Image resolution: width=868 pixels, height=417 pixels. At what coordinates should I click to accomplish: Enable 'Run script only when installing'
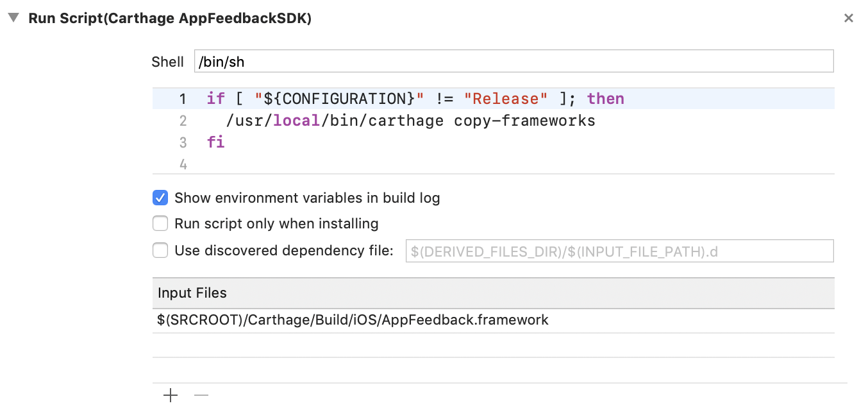coord(160,223)
